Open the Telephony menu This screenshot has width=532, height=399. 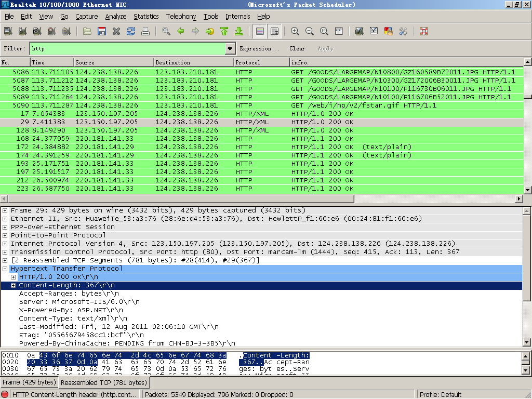[x=181, y=16]
